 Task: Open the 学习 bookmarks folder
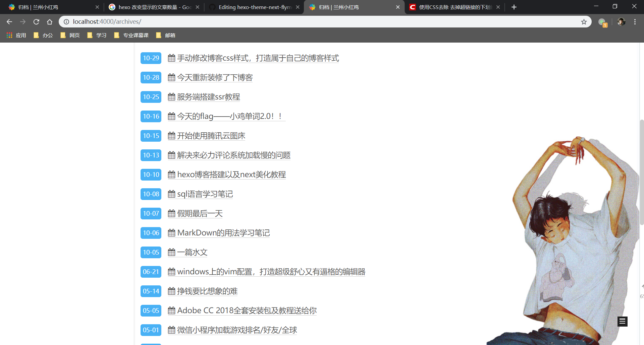97,35
